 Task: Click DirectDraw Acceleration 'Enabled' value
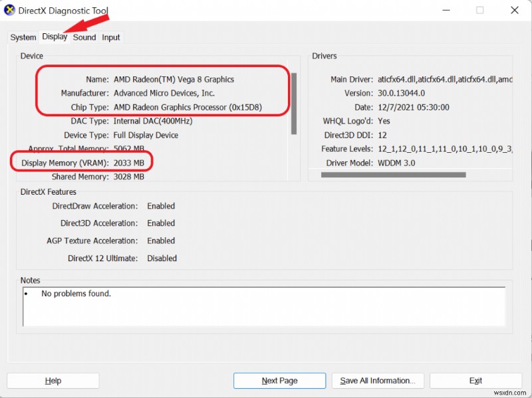[x=161, y=206]
